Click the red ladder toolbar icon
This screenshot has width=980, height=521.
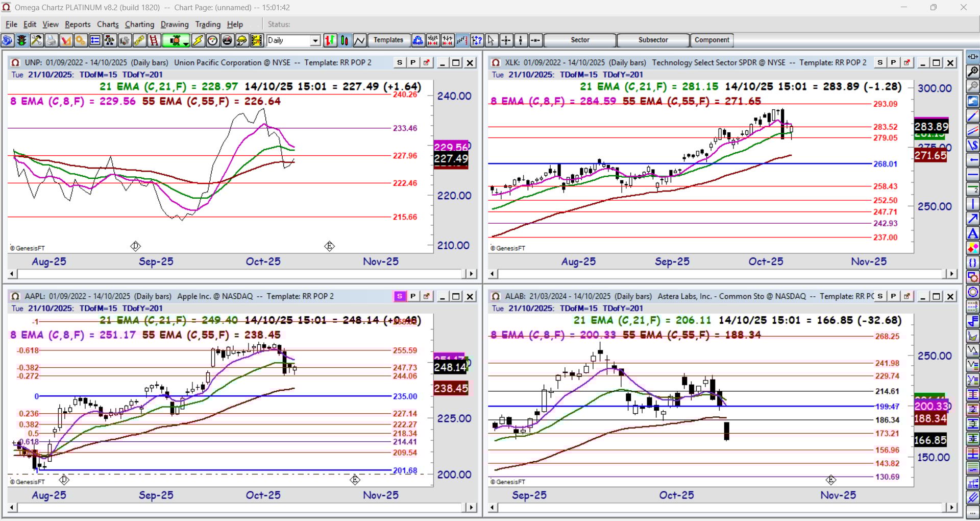tap(154, 40)
